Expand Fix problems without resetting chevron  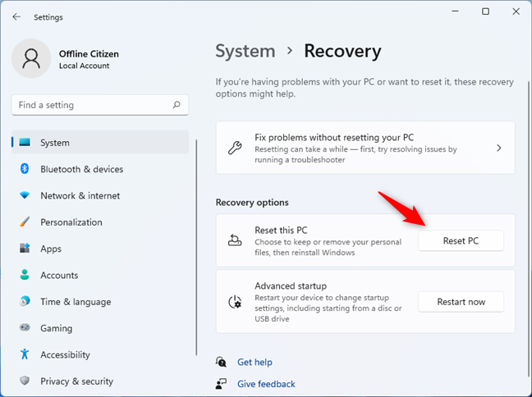pos(498,148)
